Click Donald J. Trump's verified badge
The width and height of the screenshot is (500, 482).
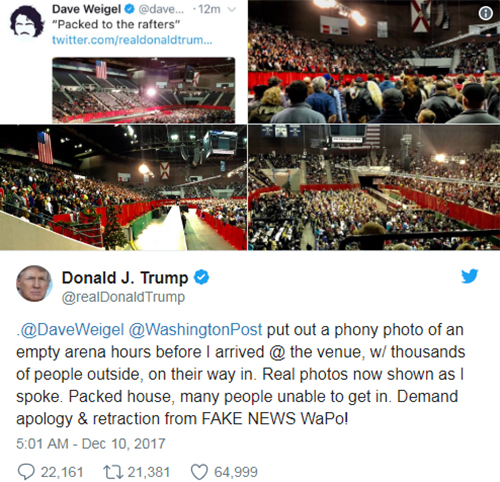coord(201,277)
